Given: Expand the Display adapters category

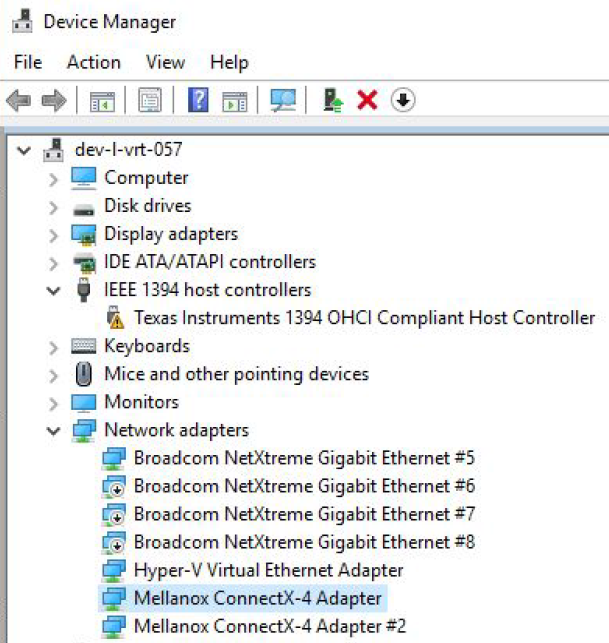Looking at the screenshot, I should tap(53, 234).
